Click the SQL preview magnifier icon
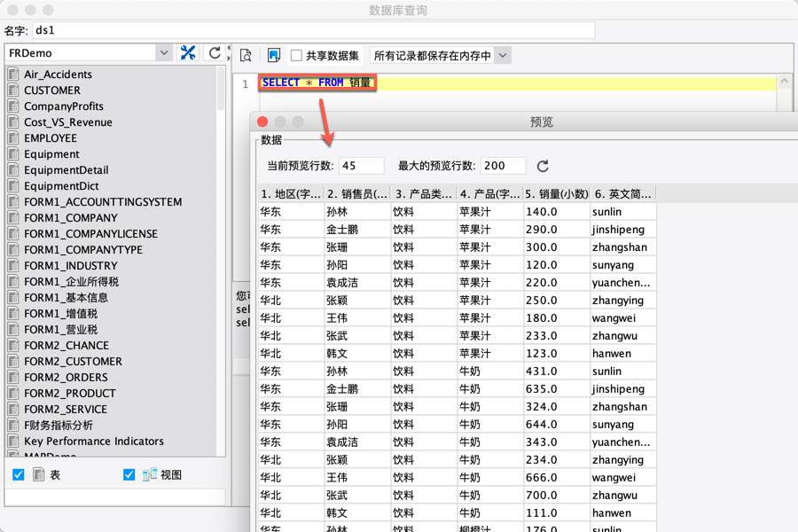798x532 pixels. [x=246, y=55]
